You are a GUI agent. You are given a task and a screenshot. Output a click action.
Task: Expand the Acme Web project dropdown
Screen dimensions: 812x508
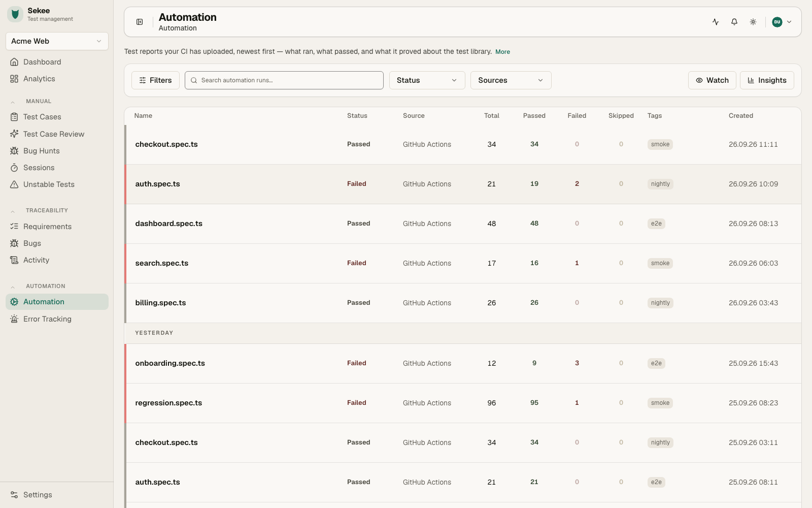coord(57,41)
